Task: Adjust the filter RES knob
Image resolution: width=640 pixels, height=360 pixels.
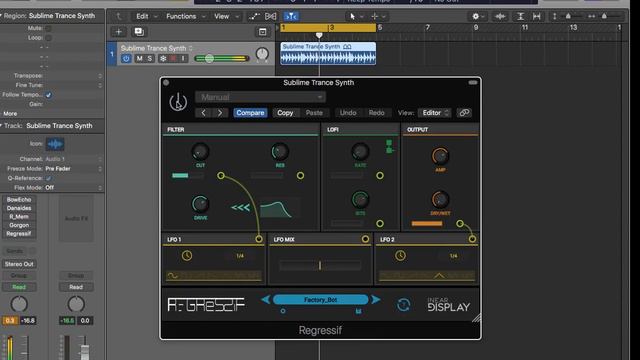Action: point(280,151)
